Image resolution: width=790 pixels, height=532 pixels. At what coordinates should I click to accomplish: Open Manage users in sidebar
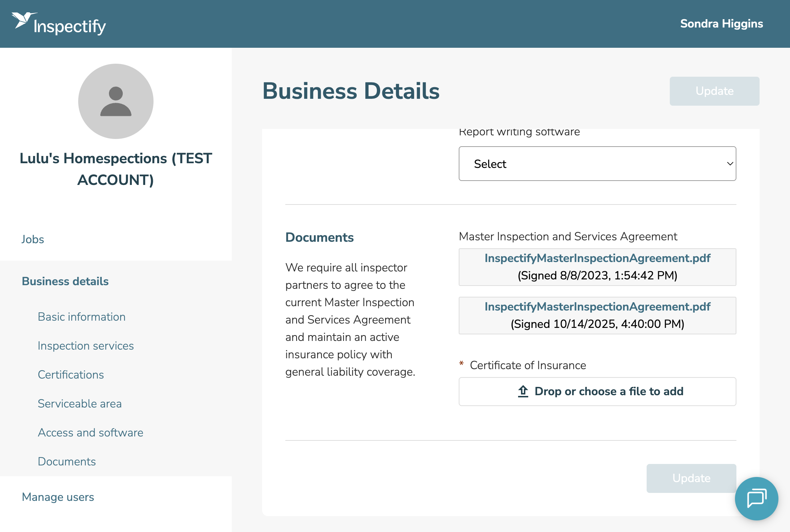pos(58,497)
